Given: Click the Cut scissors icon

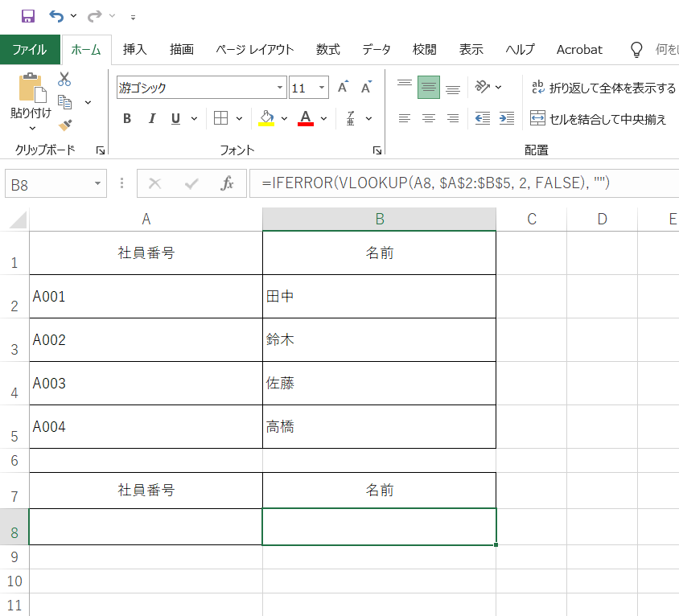Looking at the screenshot, I should coord(64,79).
